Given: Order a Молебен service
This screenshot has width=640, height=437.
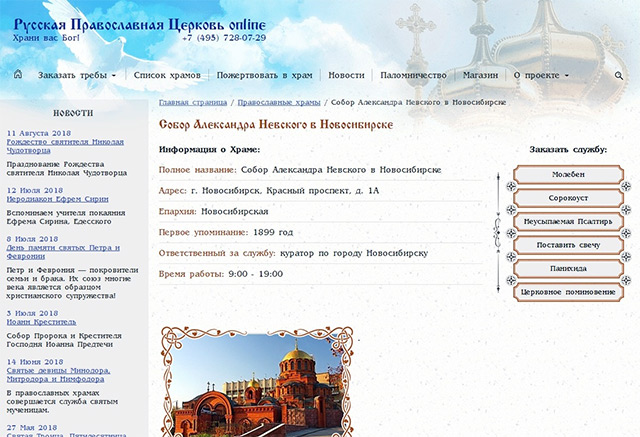Looking at the screenshot, I should click(x=568, y=175).
